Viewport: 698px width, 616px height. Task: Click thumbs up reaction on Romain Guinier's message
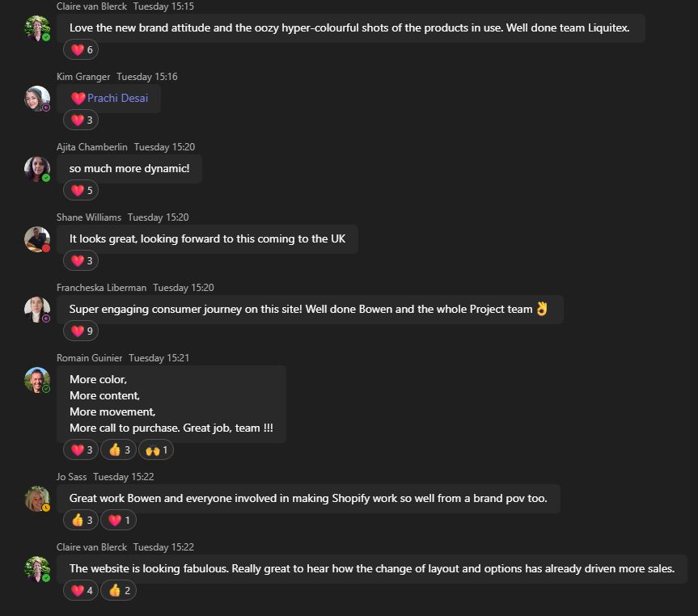click(118, 450)
